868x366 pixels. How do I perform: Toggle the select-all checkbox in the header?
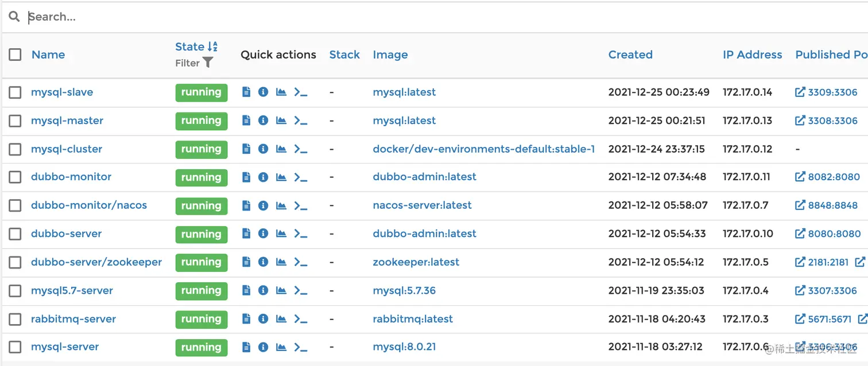click(15, 54)
